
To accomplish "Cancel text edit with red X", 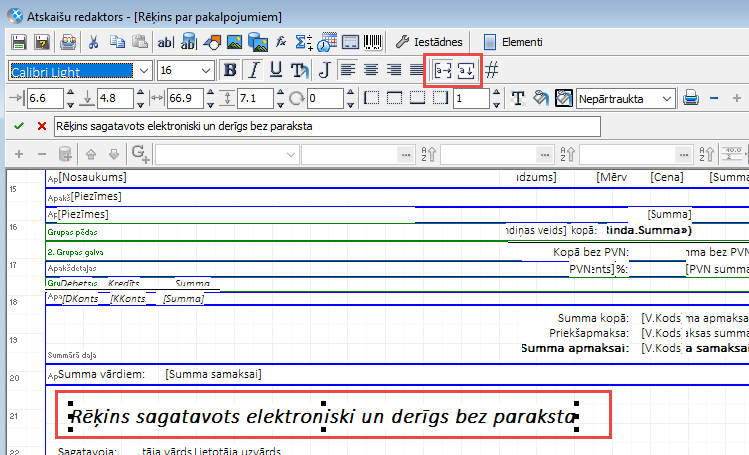I will 42,126.
